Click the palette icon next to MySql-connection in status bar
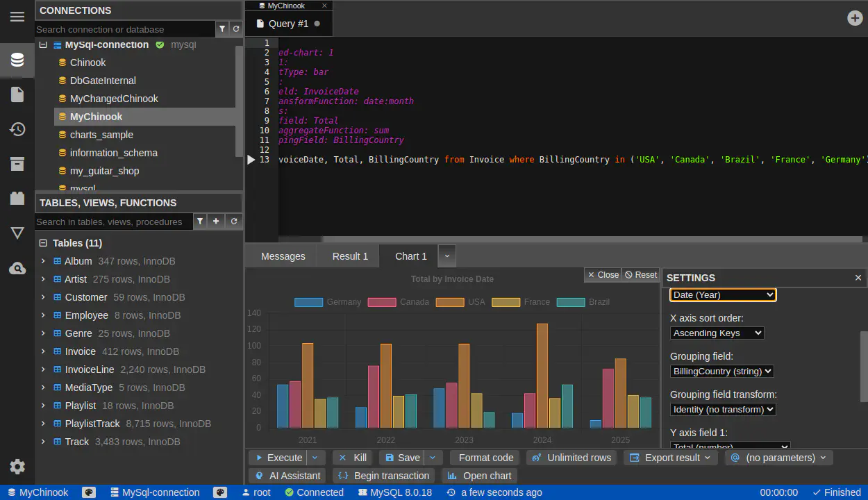The width and height of the screenshot is (868, 500). pos(220,492)
